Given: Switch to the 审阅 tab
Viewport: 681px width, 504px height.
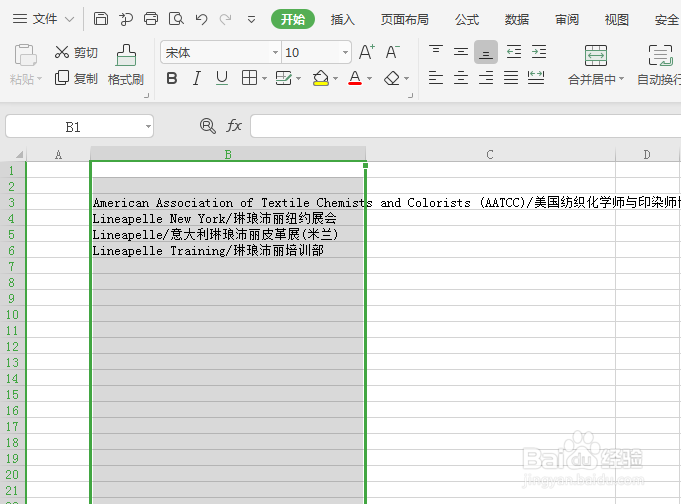Looking at the screenshot, I should (567, 20).
